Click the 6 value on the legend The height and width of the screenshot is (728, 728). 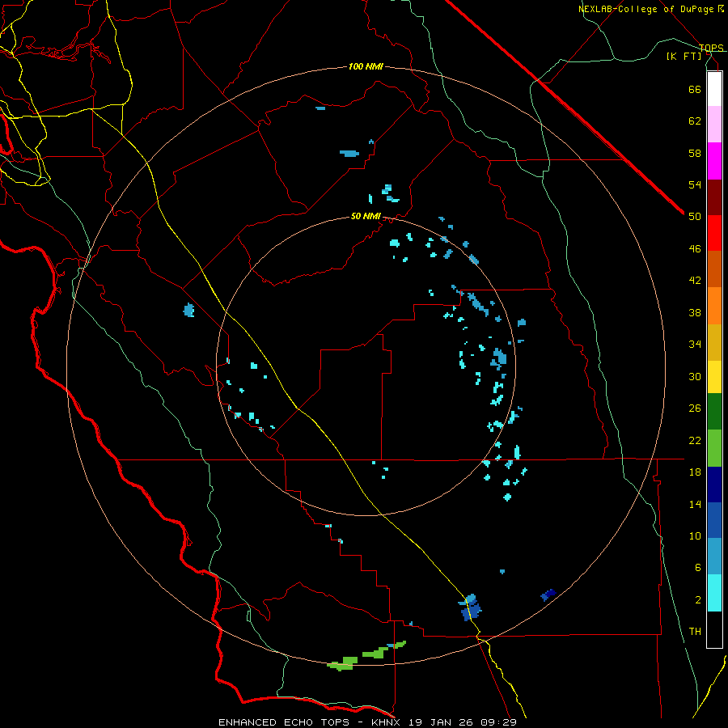point(697,568)
